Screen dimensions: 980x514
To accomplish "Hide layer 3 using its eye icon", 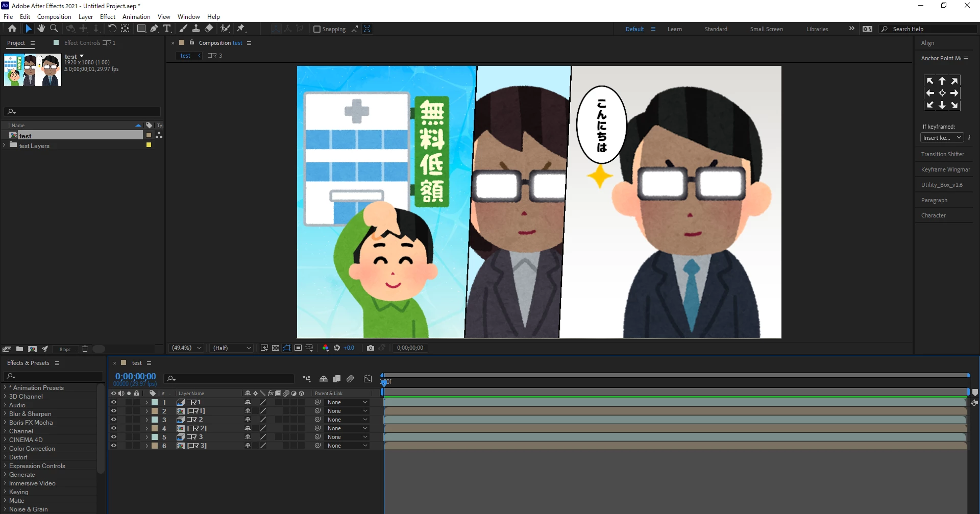I will pyautogui.click(x=113, y=420).
